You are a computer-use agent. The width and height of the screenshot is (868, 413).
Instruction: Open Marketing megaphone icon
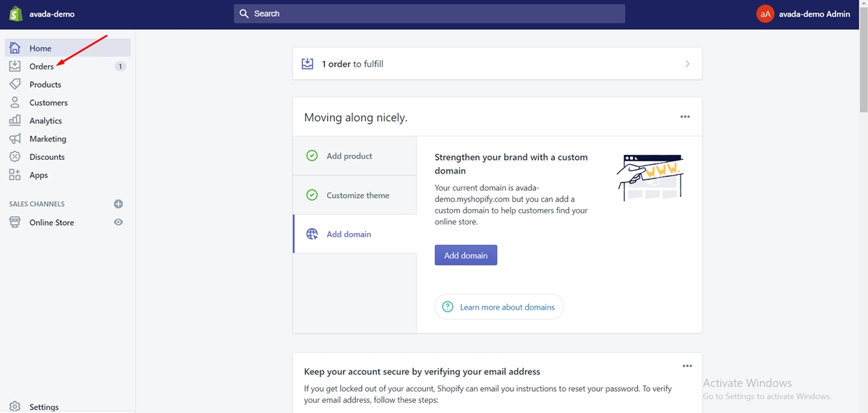point(14,139)
